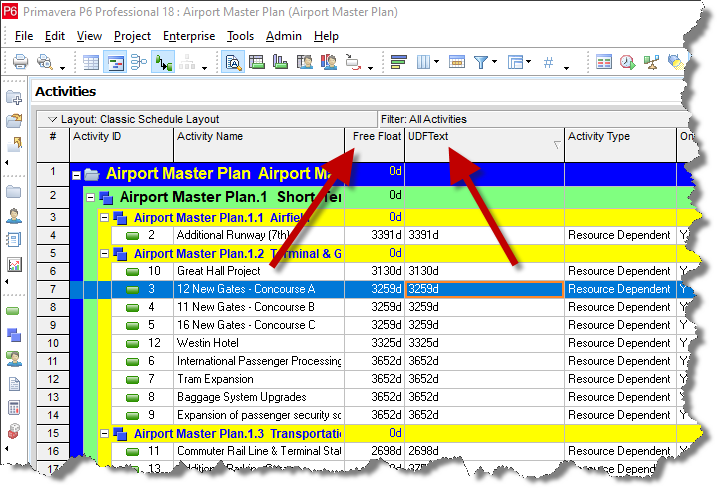Open the Project menu
This screenshot has width=717, height=488.
click(132, 36)
